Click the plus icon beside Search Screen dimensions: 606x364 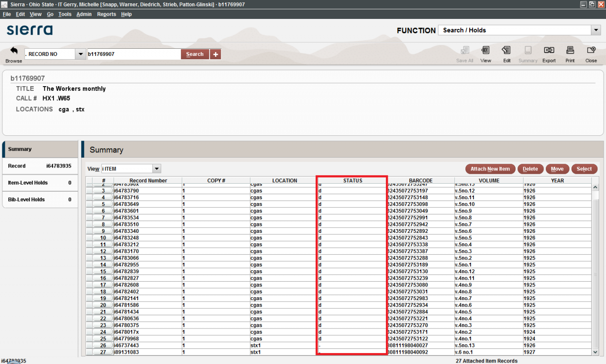coord(215,54)
